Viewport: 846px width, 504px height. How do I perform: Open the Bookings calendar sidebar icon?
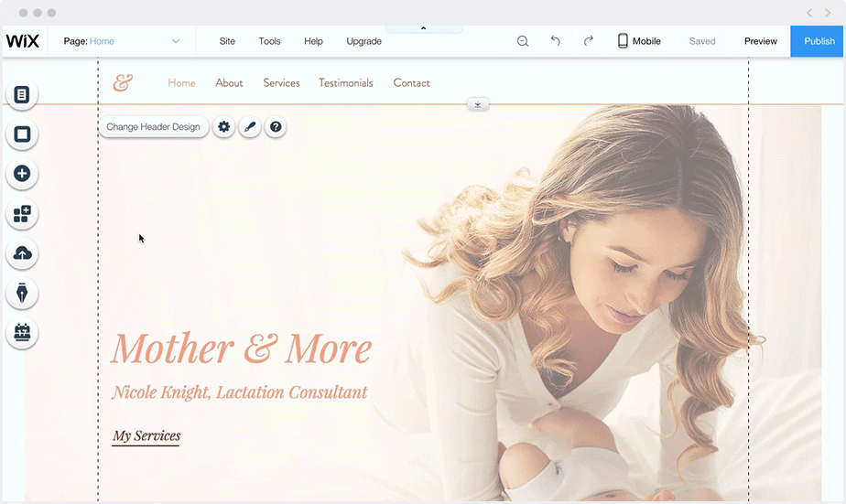22,333
